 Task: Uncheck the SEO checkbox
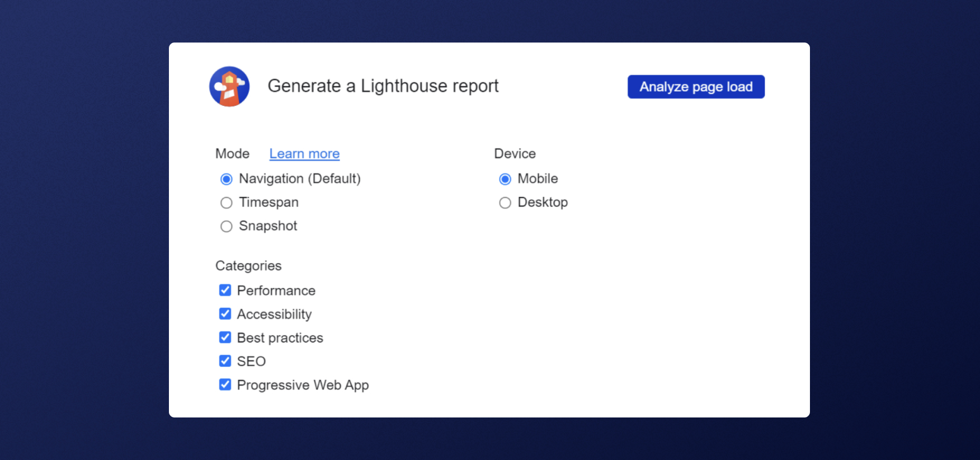click(225, 360)
